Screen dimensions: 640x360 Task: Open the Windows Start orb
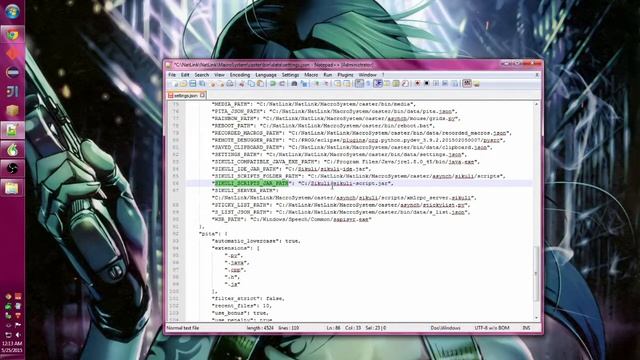coord(12,11)
